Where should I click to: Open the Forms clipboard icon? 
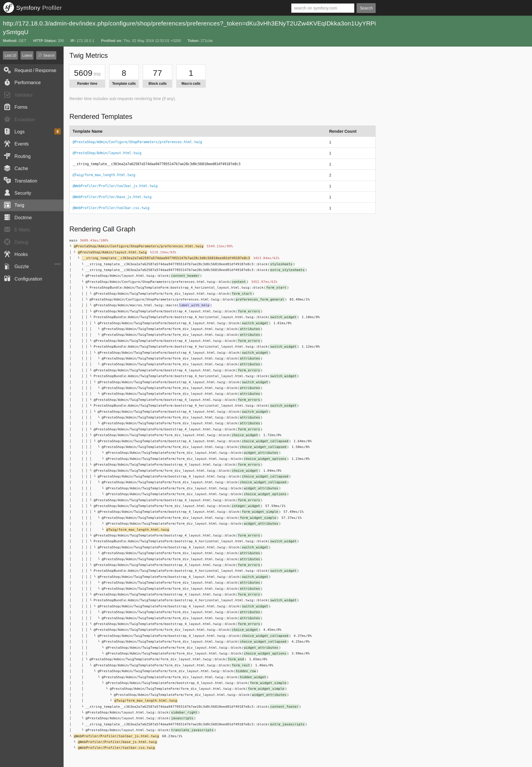click(7, 107)
